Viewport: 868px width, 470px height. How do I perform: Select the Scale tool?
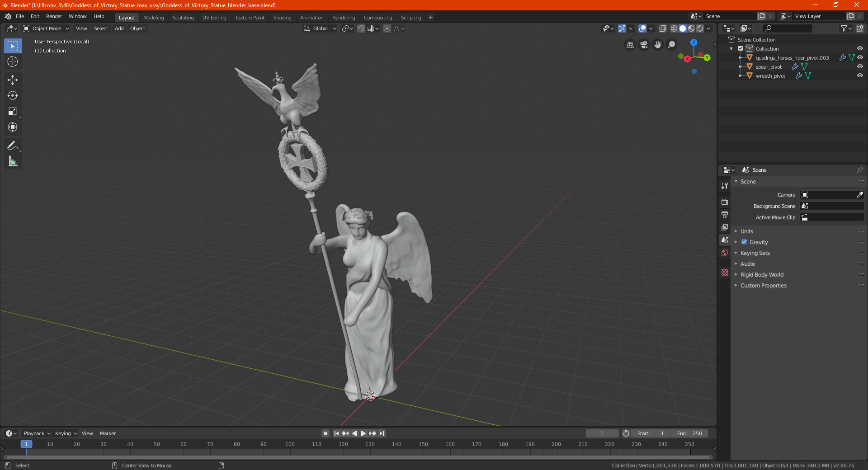click(13, 112)
